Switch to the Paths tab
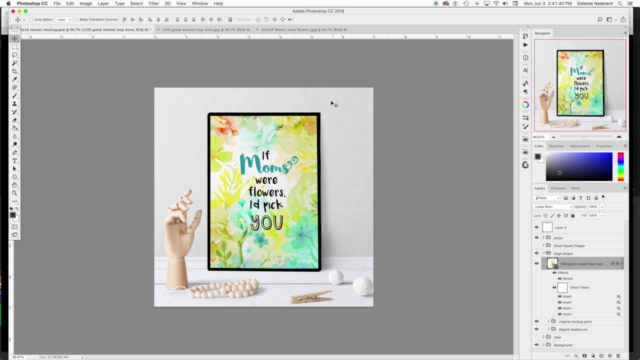Viewport: 640px width, 360px height. [x=576, y=188]
